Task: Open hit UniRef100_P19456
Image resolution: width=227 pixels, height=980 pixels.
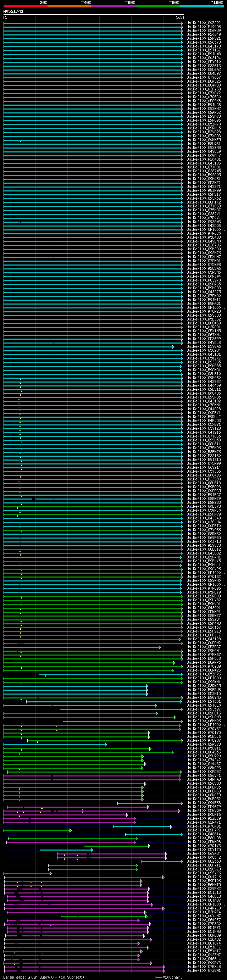Action: tap(204, 27)
